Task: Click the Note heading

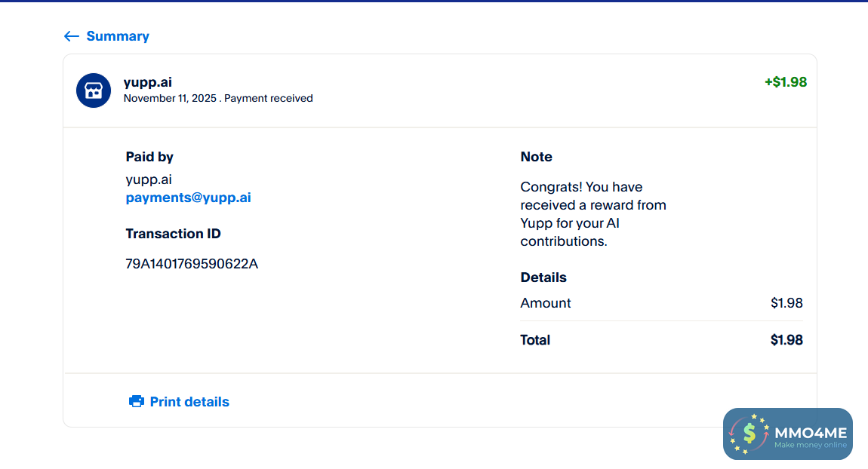Action: 536,157
